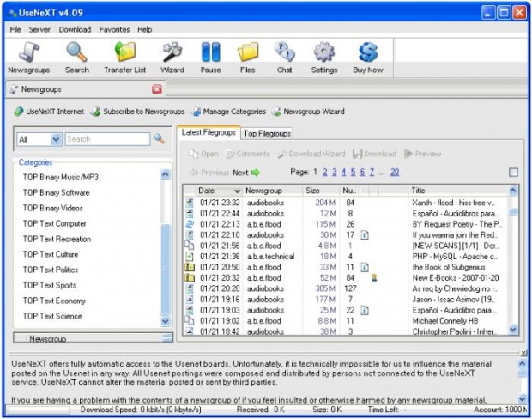Go to page 3
532x419 pixels.
pos(335,172)
